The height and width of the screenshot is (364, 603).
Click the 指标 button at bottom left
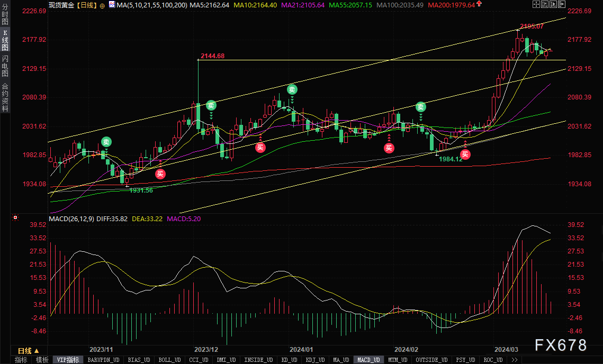coord(21,360)
